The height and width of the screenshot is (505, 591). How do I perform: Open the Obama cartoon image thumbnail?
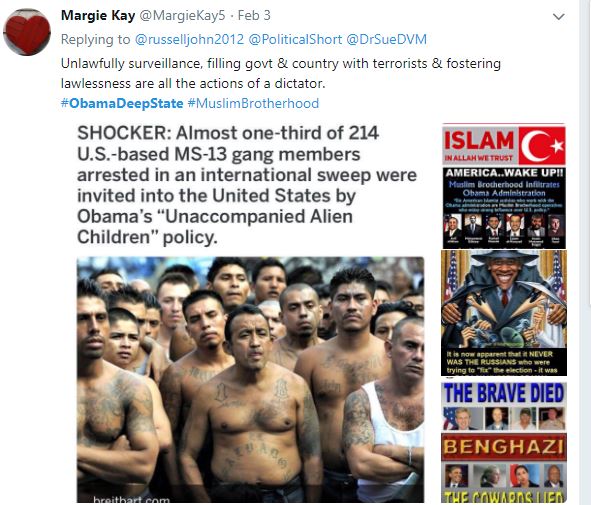(x=504, y=313)
